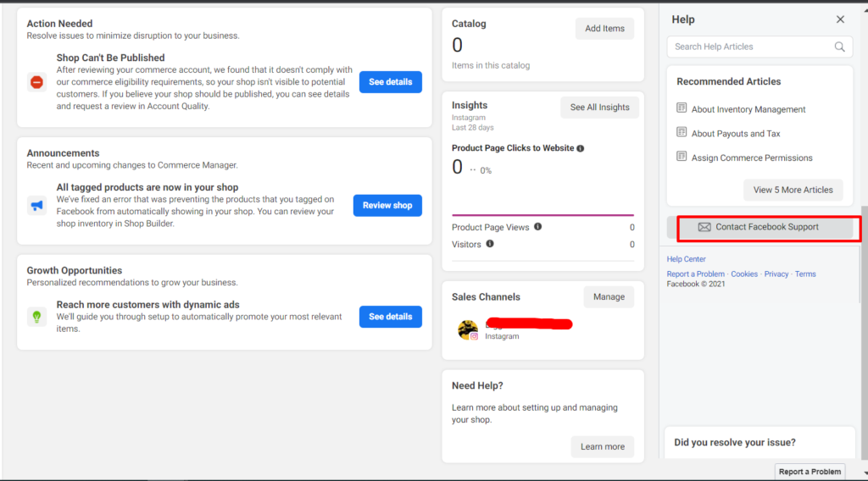Click the Instagram account profile picture
Image resolution: width=868 pixels, height=481 pixels.
click(468, 329)
